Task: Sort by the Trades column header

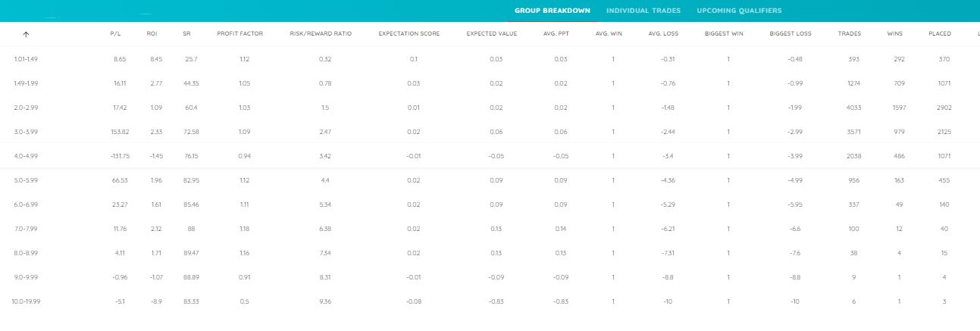Action: pos(849,34)
